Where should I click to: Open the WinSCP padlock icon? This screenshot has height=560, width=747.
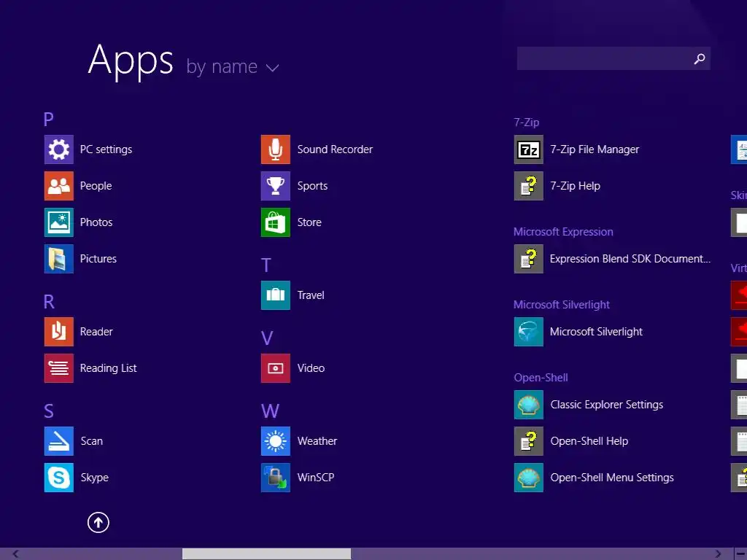275,478
